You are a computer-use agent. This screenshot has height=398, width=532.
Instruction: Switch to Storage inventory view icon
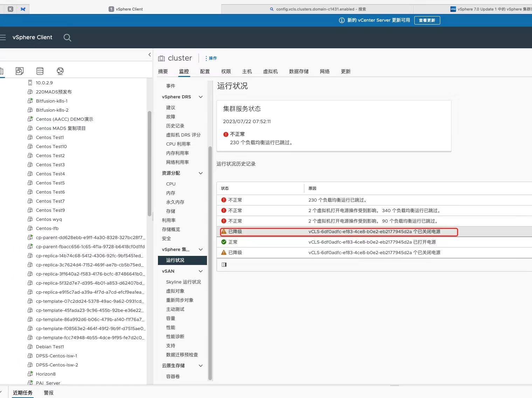pos(40,71)
